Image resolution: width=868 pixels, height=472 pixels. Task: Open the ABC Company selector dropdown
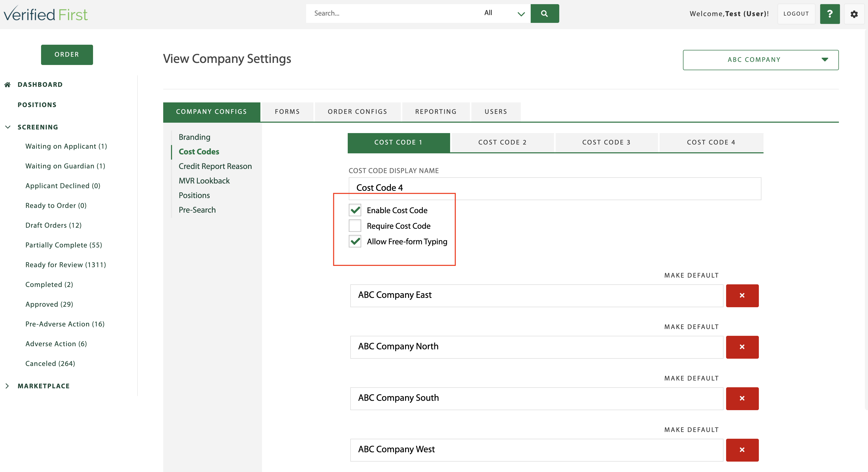760,60
